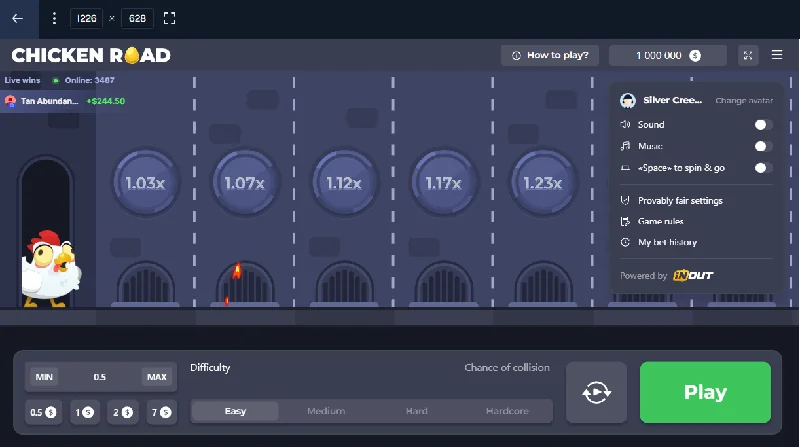Click the bet history clock icon
The height and width of the screenshot is (447, 800).
click(625, 242)
